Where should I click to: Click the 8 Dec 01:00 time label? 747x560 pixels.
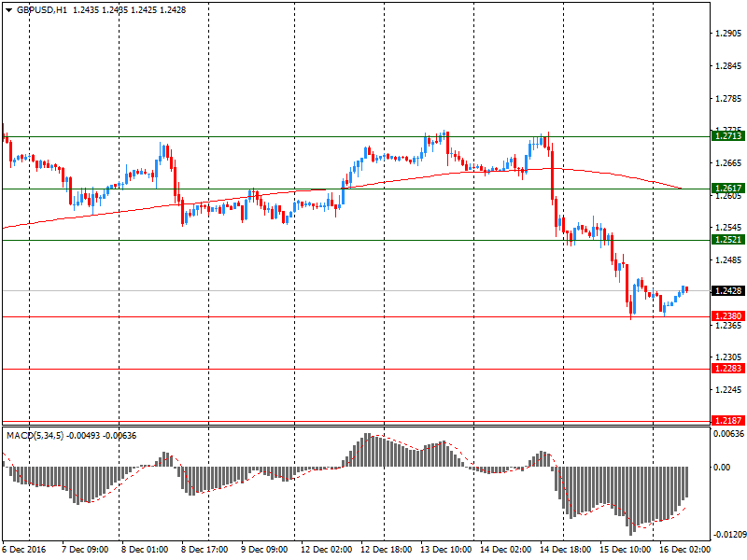145,550
